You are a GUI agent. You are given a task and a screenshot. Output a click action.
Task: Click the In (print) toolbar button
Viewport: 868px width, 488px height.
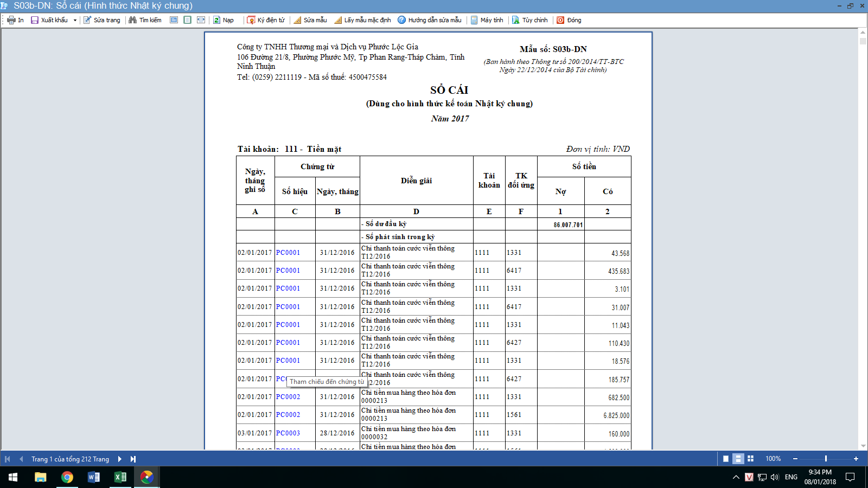click(x=16, y=20)
